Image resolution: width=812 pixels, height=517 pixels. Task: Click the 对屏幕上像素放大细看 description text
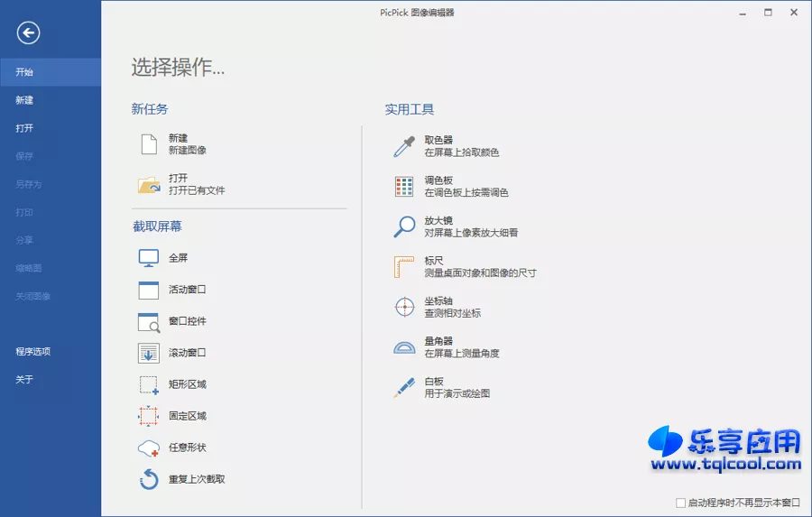click(471, 233)
